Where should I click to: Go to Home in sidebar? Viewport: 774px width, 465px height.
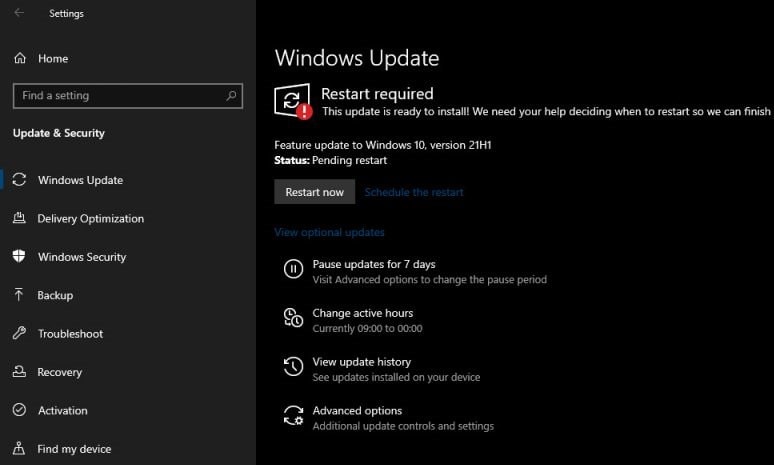click(53, 58)
